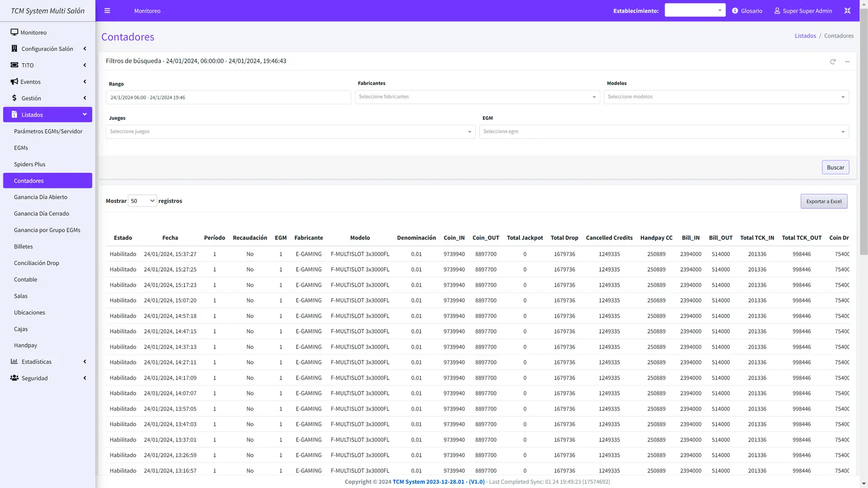Click the Monitoreo monitor icon in sidebar
The width and height of the screenshot is (868, 488).
tap(14, 33)
